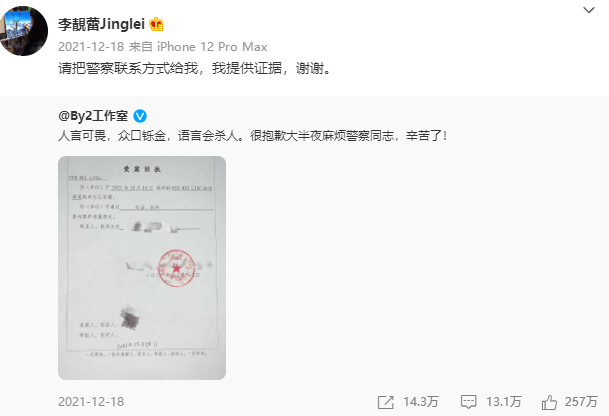Click the blue verified badge beside By2工作室
Screen dimensions: 609x416
[140, 116]
